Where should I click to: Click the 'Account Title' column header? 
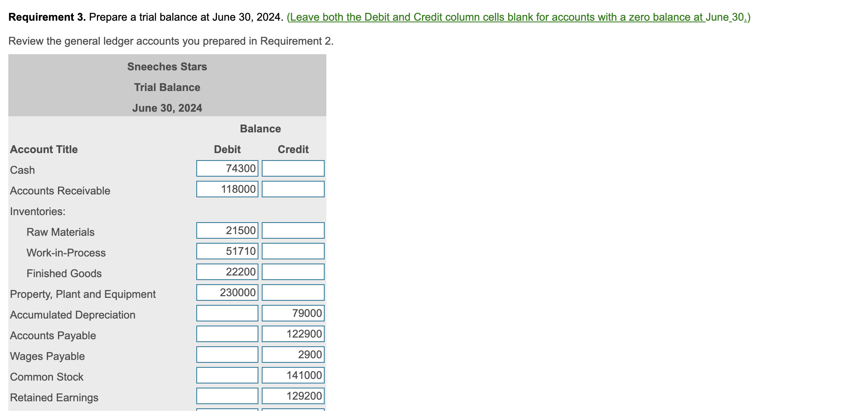point(44,149)
